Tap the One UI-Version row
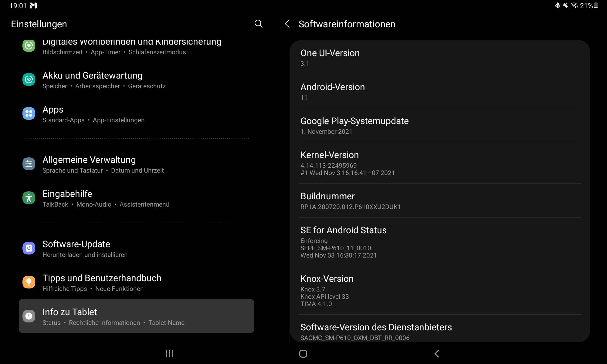607x364 pixels. 440,58
